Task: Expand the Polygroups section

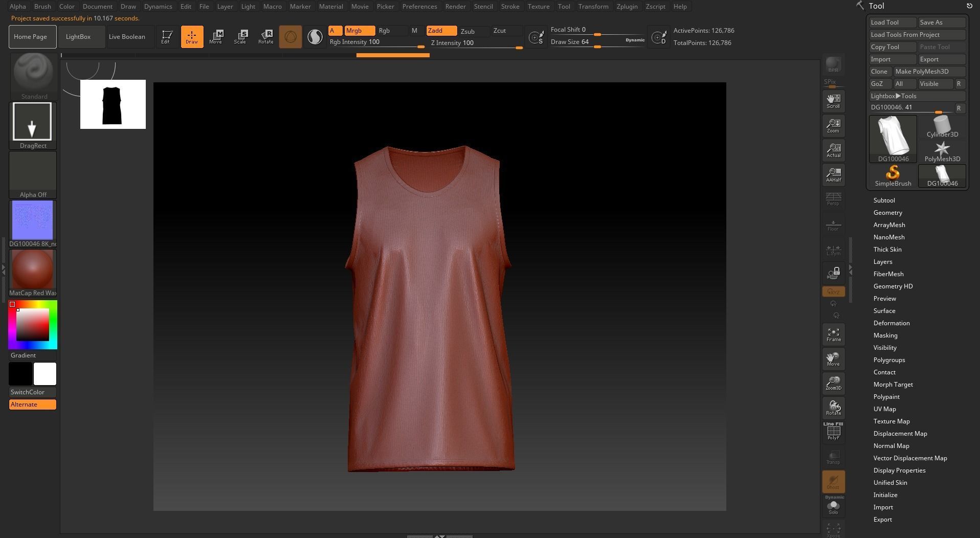Action: [x=889, y=360]
